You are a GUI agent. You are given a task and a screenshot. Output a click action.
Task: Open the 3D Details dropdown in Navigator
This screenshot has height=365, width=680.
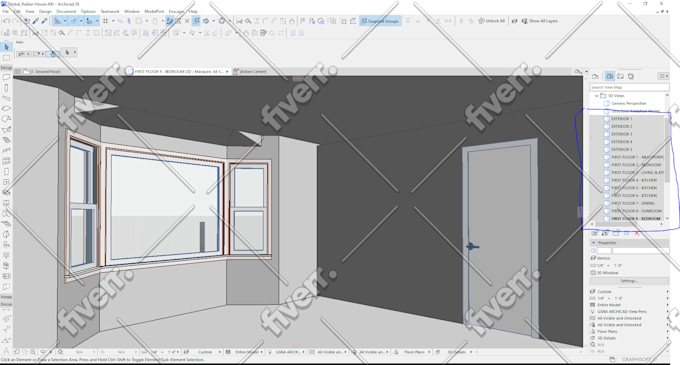tap(629, 338)
